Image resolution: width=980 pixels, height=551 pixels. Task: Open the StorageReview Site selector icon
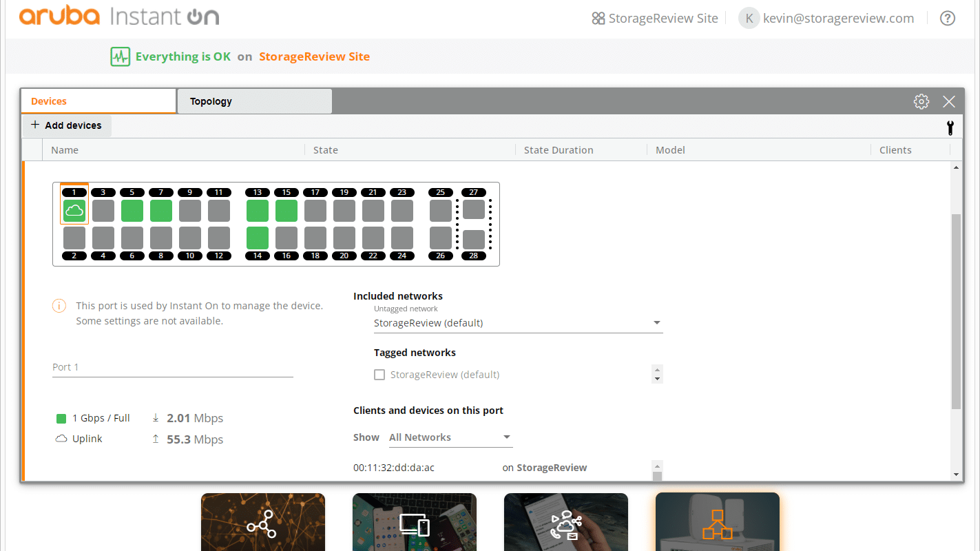click(598, 19)
